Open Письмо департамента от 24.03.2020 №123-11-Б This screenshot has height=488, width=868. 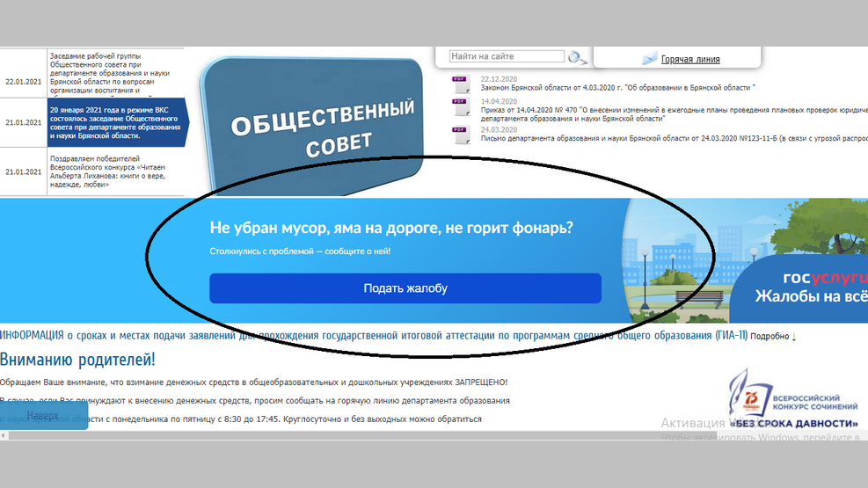point(674,138)
